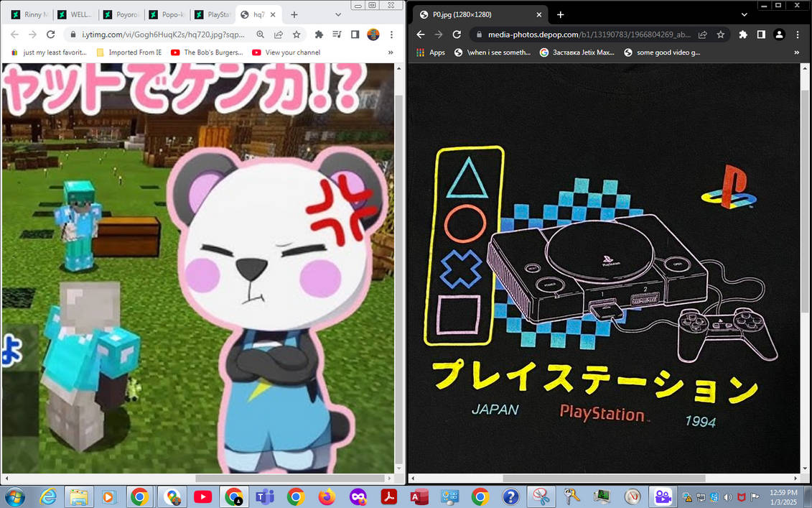Toggle side panel in dark Chrome window
The image size is (812, 508).
click(761, 34)
